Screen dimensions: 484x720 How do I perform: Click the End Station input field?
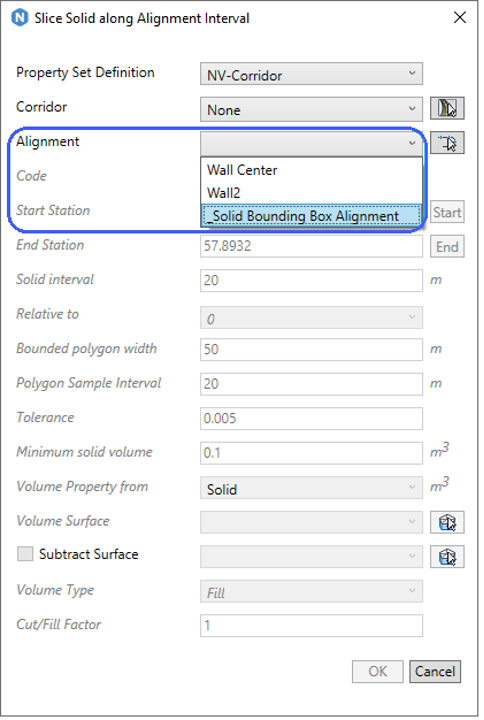pos(311,246)
